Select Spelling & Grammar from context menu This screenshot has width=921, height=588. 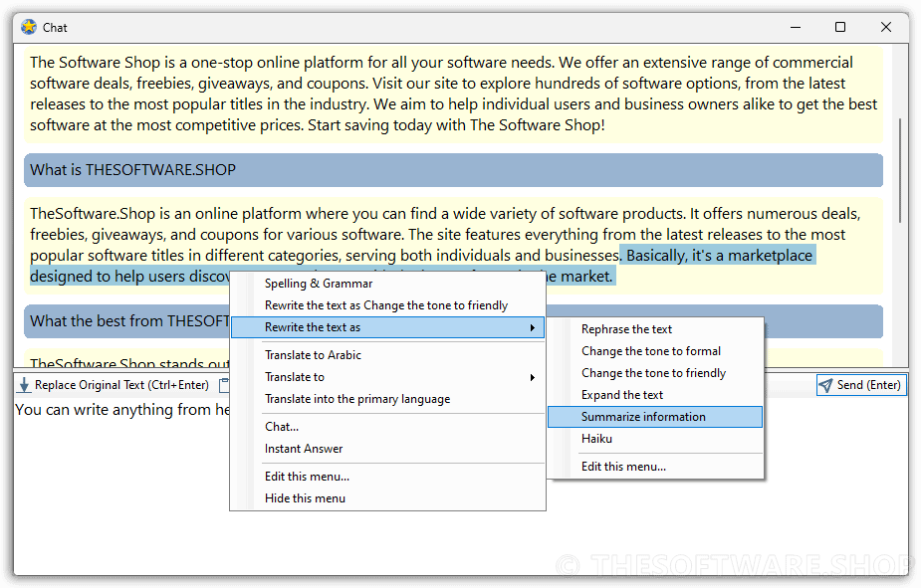click(387, 284)
